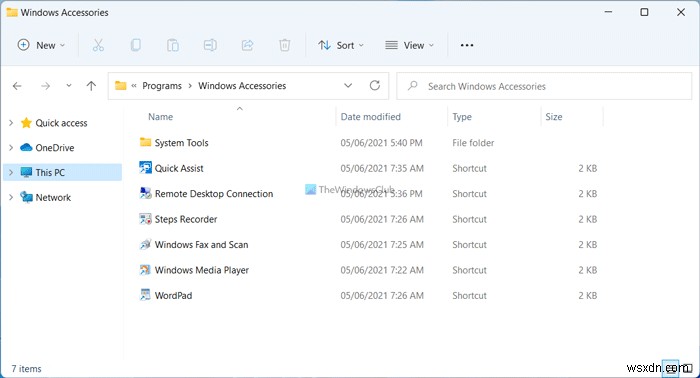Click the Windows Fax and Scan icon
This screenshot has width=700, height=378.
point(145,244)
